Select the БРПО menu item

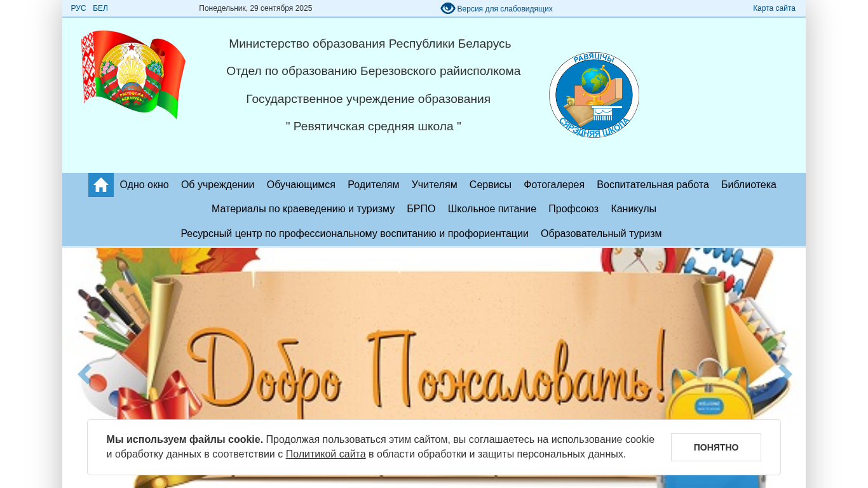[421, 209]
